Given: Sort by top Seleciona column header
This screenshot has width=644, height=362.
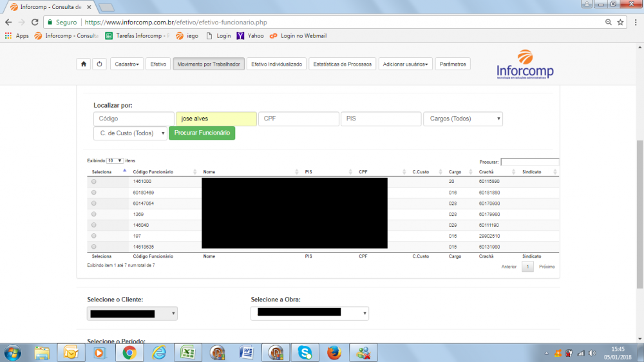Looking at the screenshot, I should (102, 172).
